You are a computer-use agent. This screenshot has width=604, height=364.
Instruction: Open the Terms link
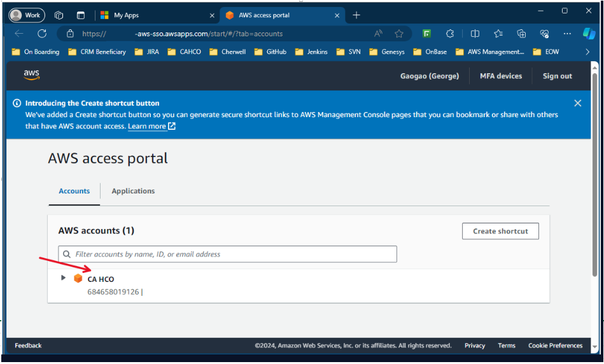[x=506, y=346]
